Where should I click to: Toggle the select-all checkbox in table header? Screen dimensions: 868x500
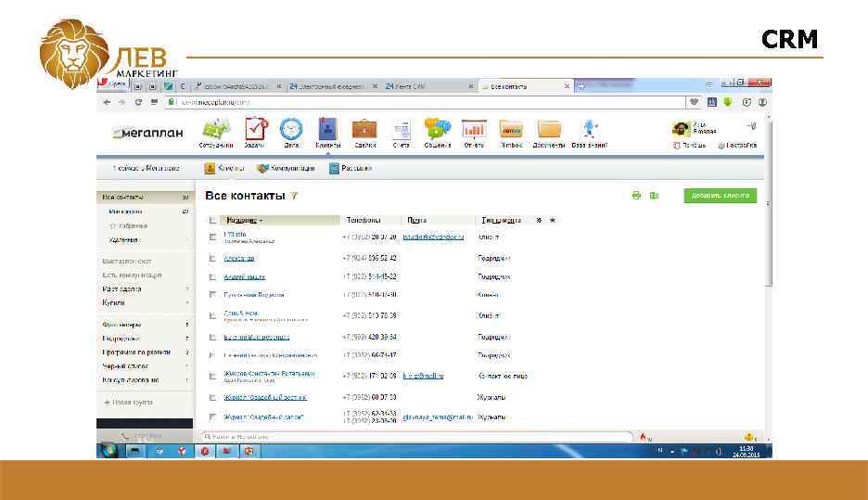coord(212,220)
